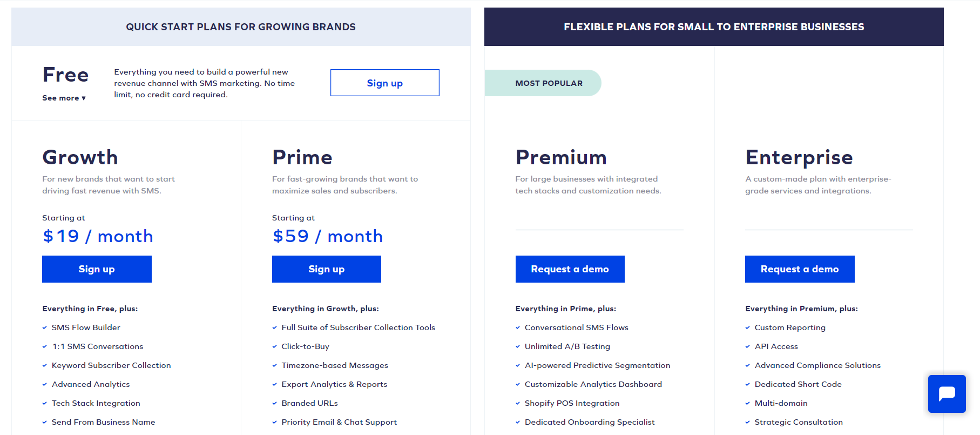Sign up for the Growth plan
The image size is (980, 435).
point(97,269)
